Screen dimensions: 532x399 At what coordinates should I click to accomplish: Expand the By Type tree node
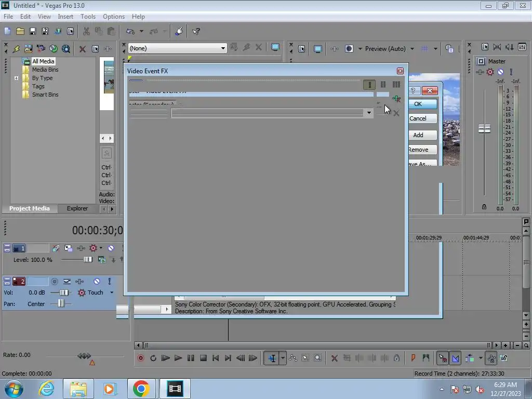coord(16,78)
